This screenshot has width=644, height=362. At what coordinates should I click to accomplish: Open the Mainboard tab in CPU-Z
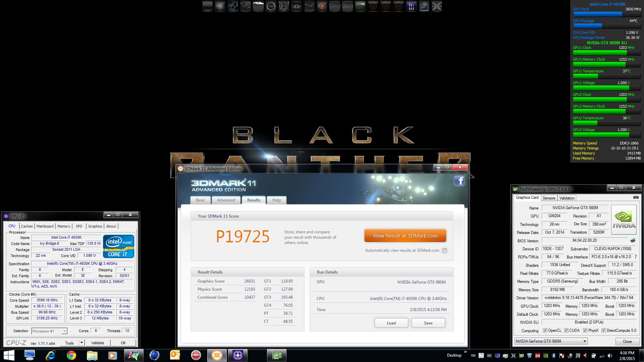point(45,226)
